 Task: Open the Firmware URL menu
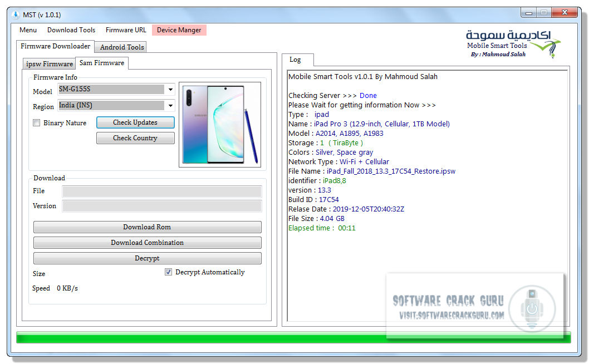click(x=126, y=30)
